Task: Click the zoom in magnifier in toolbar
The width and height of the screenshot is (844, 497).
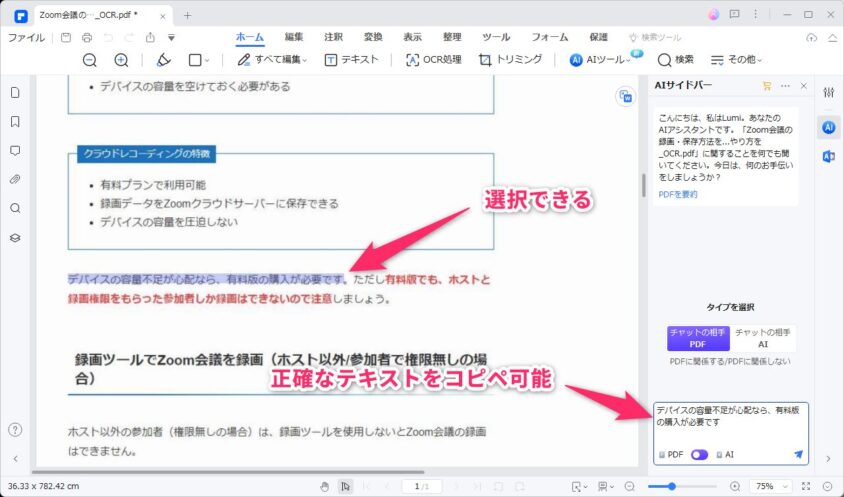Action: (x=121, y=60)
